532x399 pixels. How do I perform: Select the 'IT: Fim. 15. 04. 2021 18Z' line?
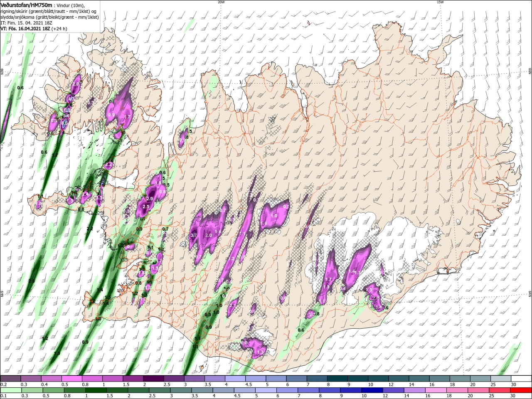tap(26, 22)
